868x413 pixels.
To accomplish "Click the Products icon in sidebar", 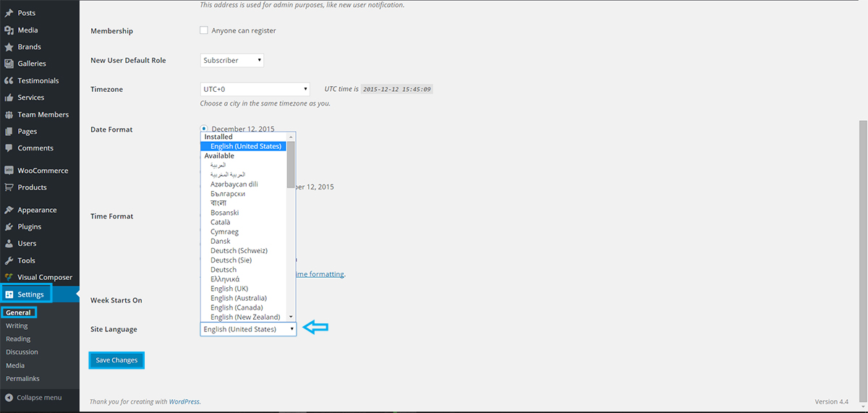I will [9, 187].
